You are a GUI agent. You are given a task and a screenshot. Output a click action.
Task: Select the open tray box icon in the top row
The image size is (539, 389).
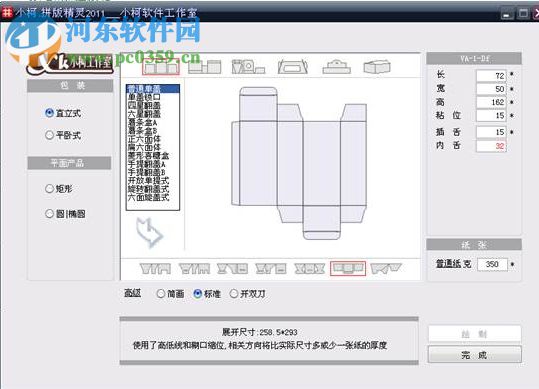[293, 67]
